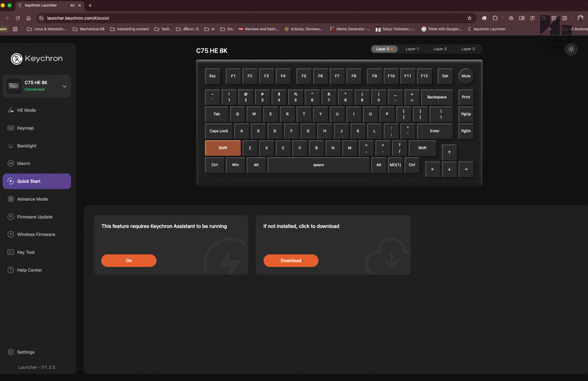Image resolution: width=588 pixels, height=381 pixels.
Task: Select the Layer 3 tab
Action: pos(468,49)
